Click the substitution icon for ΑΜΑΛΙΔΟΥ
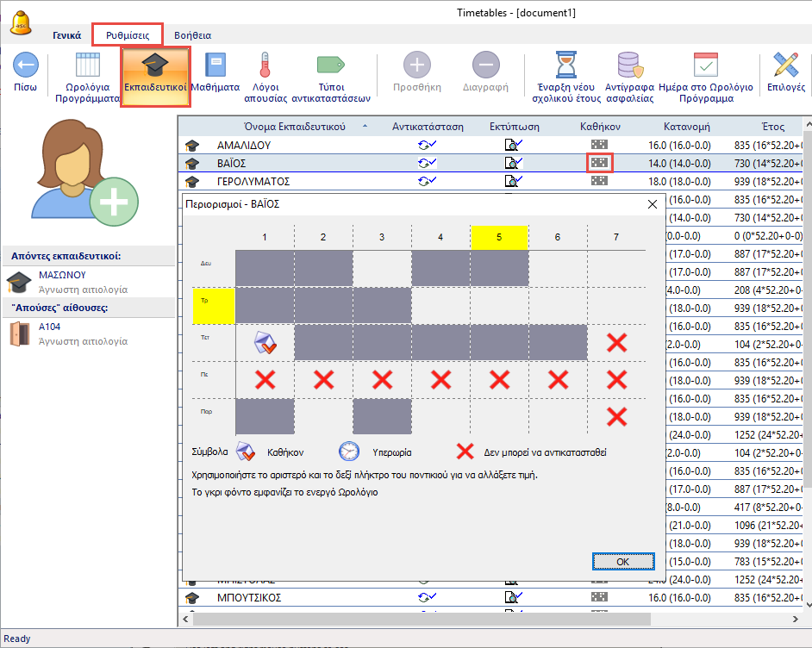Image resolution: width=812 pixels, height=648 pixels. 428,145
